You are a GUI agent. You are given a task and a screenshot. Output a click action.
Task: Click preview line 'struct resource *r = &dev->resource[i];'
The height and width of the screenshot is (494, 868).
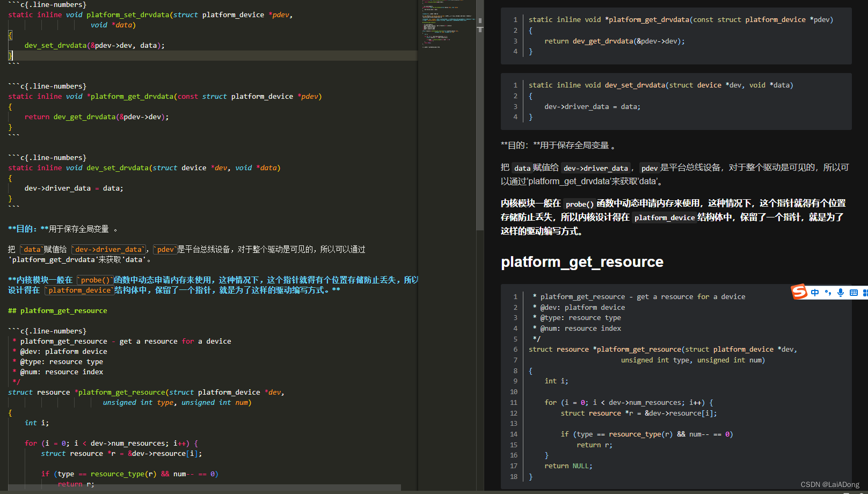point(639,413)
